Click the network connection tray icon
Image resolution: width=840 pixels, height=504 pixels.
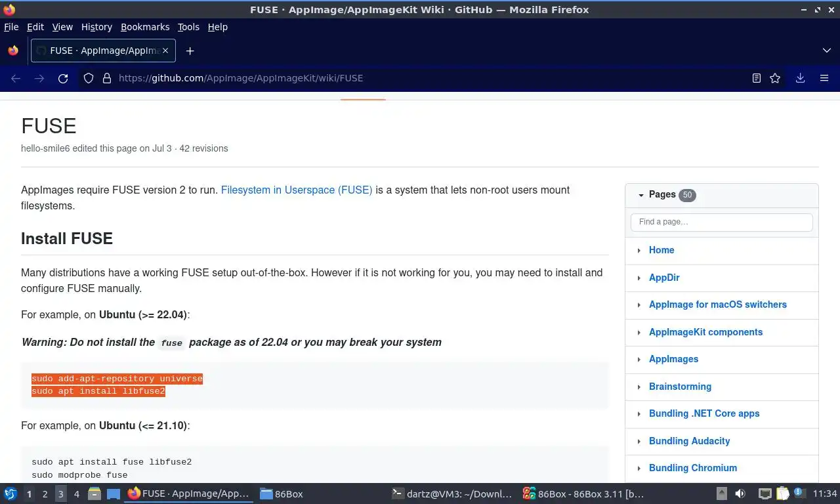[x=765, y=493]
